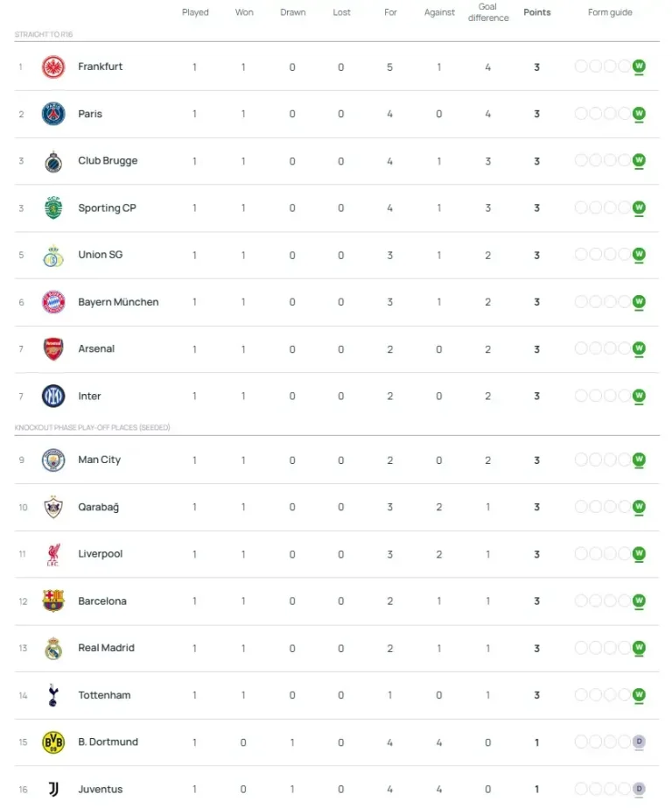The image size is (672, 808).
Task: Click the Frankfurt club crest
Action: (x=53, y=67)
